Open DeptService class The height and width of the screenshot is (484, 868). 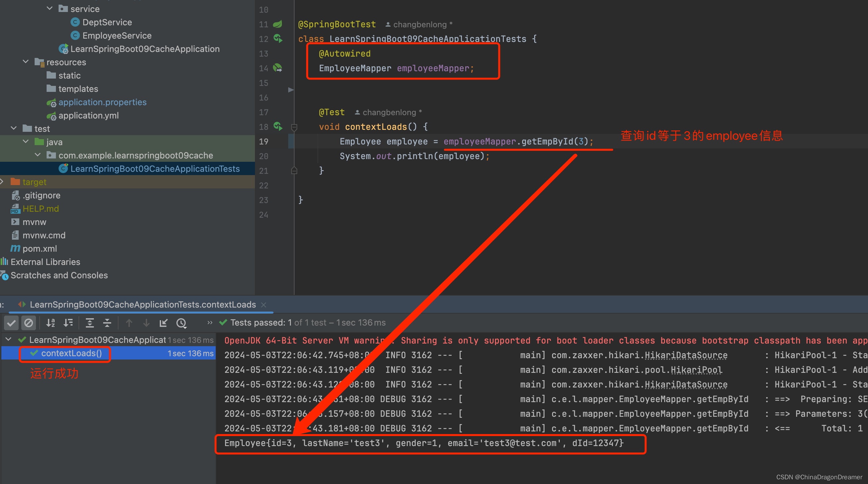[107, 22]
